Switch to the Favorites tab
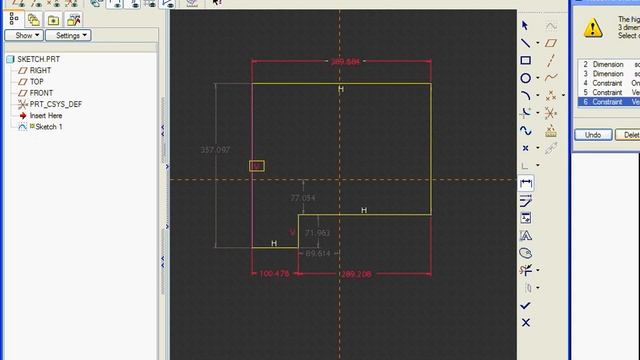The image size is (640, 360). pyautogui.click(x=53, y=20)
